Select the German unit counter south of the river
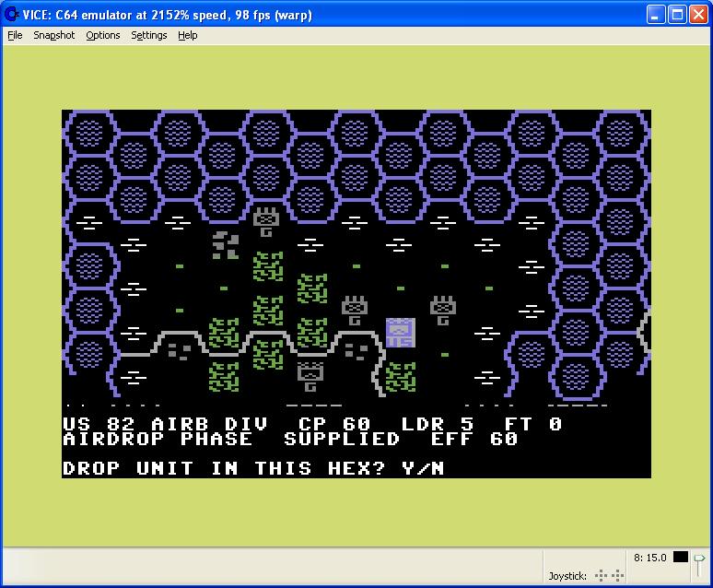 tap(310, 377)
